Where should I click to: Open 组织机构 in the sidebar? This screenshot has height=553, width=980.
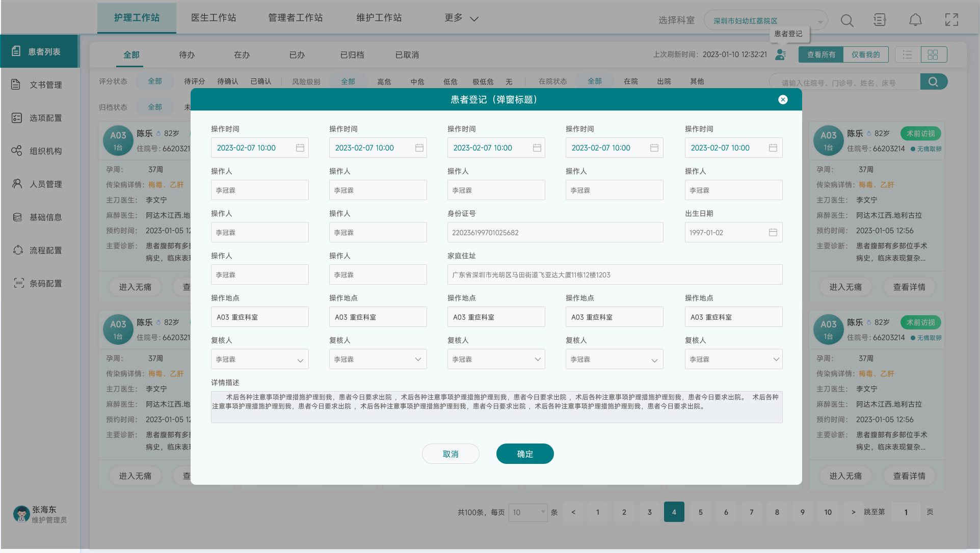[40, 151]
